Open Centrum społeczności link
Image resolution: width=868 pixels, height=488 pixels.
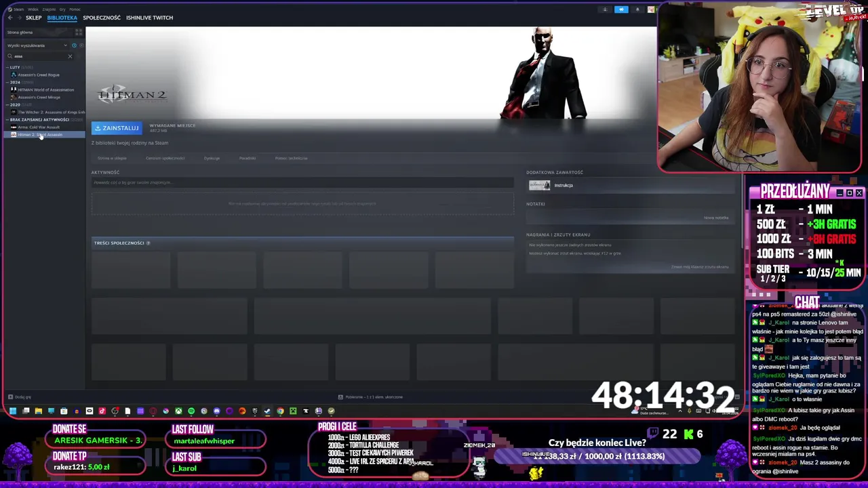tap(165, 158)
